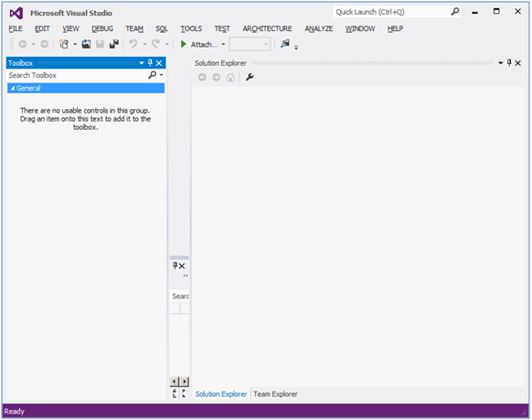This screenshot has width=532, height=420.
Task: Click the Save All toolbar icon
Action: 114,44
